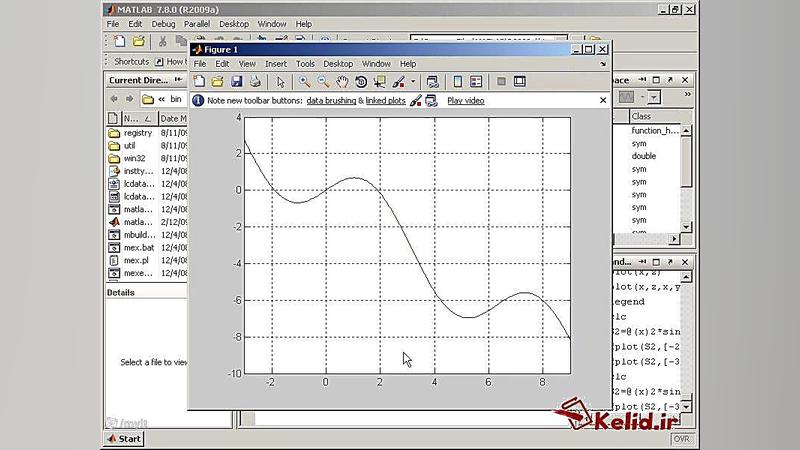Image resolution: width=800 pixels, height=450 pixels.
Task: Open View menu in Figure 1
Action: (x=247, y=64)
